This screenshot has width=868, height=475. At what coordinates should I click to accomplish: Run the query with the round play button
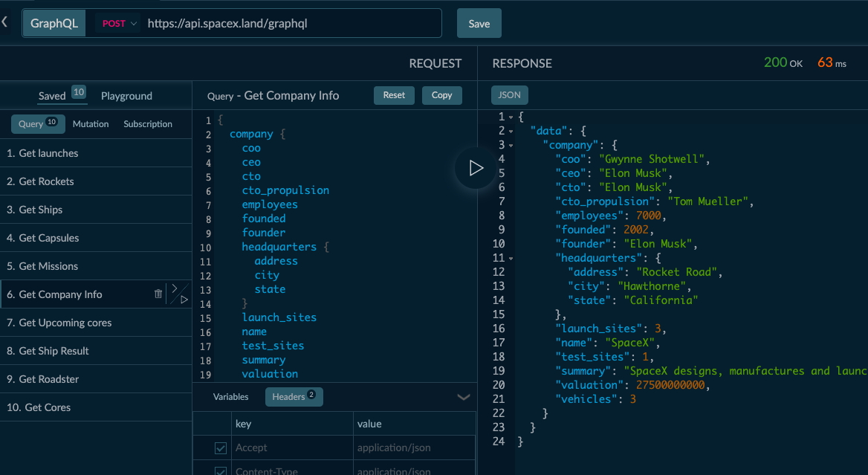pos(476,168)
